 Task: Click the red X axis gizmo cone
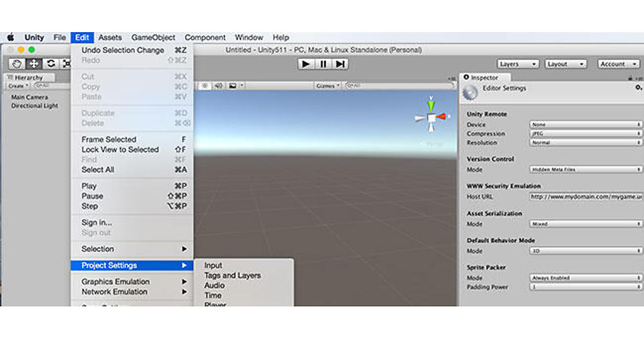441,116
